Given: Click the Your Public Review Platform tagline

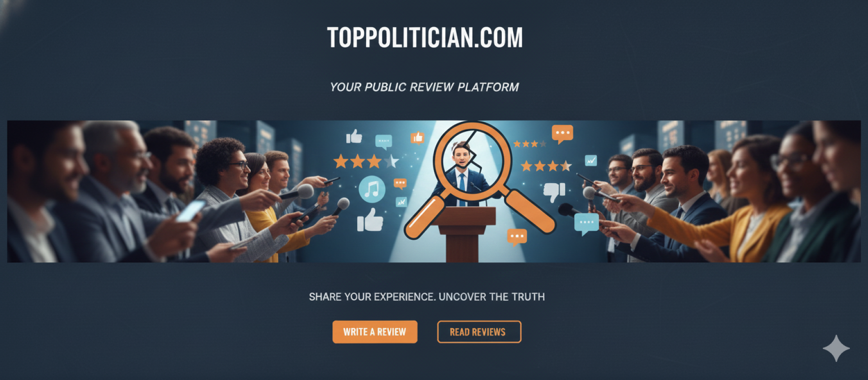Looking at the screenshot, I should [425, 87].
